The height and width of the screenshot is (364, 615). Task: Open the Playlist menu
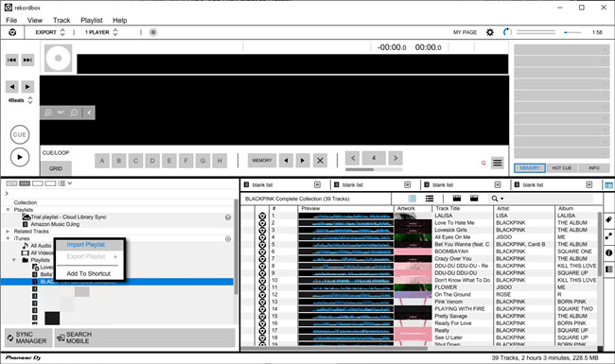92,20
